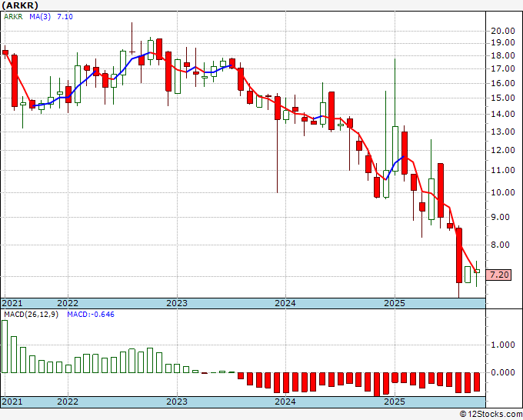Viewport: 523px width, 420px height.
Task: Click the MA(3) indicator label
Action: coord(40,17)
